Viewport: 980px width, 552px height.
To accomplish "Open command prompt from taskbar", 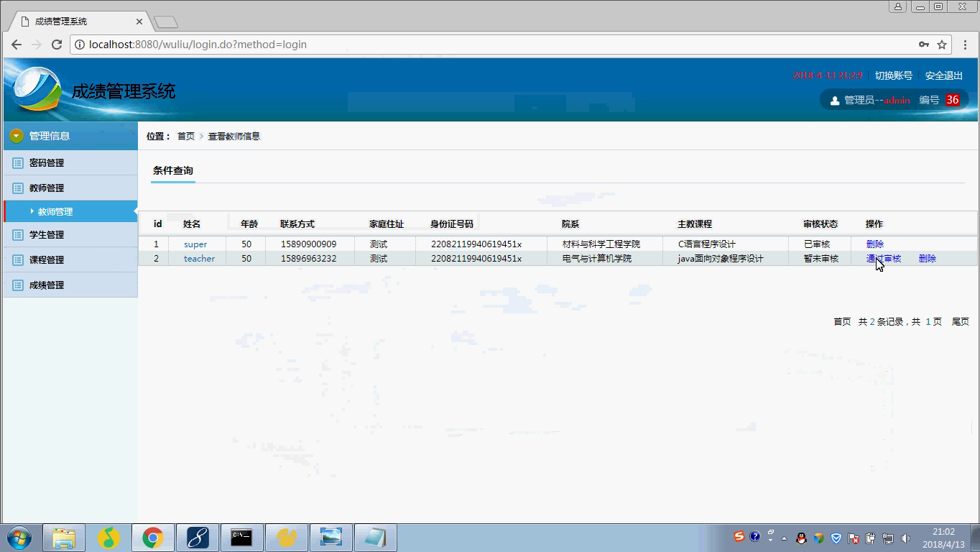I will click(241, 538).
